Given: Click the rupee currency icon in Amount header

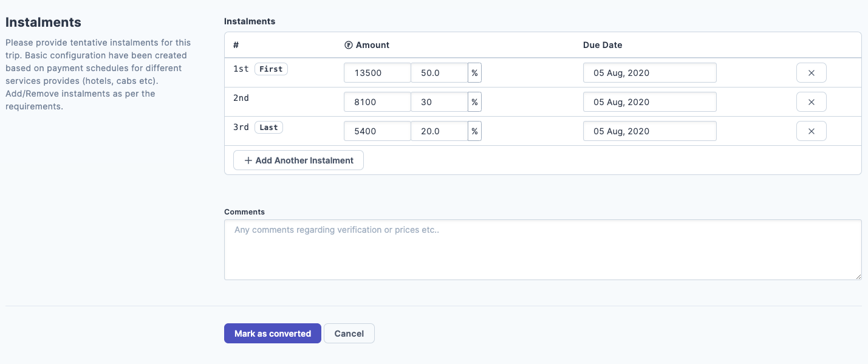Looking at the screenshot, I should [x=348, y=45].
